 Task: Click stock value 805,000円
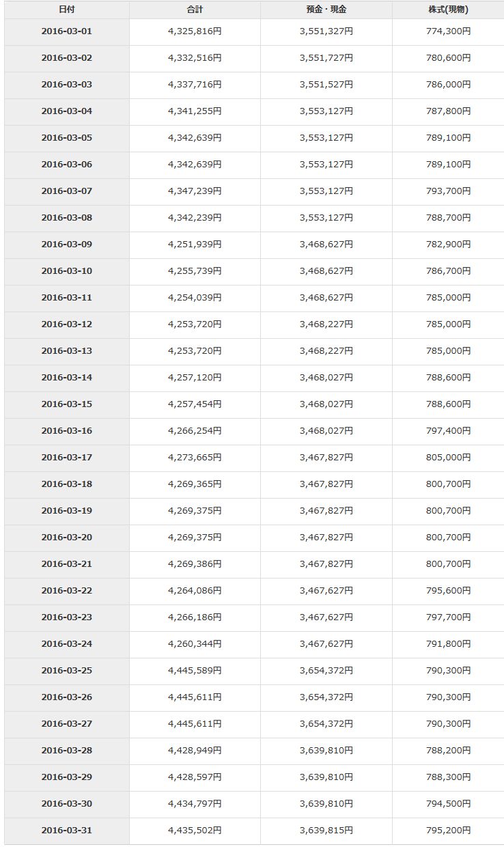click(449, 458)
